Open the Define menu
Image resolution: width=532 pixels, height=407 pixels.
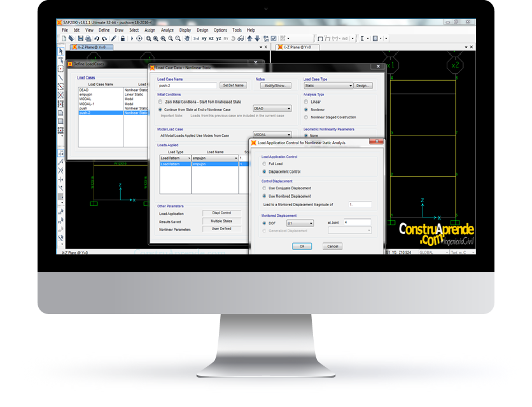[x=104, y=30]
